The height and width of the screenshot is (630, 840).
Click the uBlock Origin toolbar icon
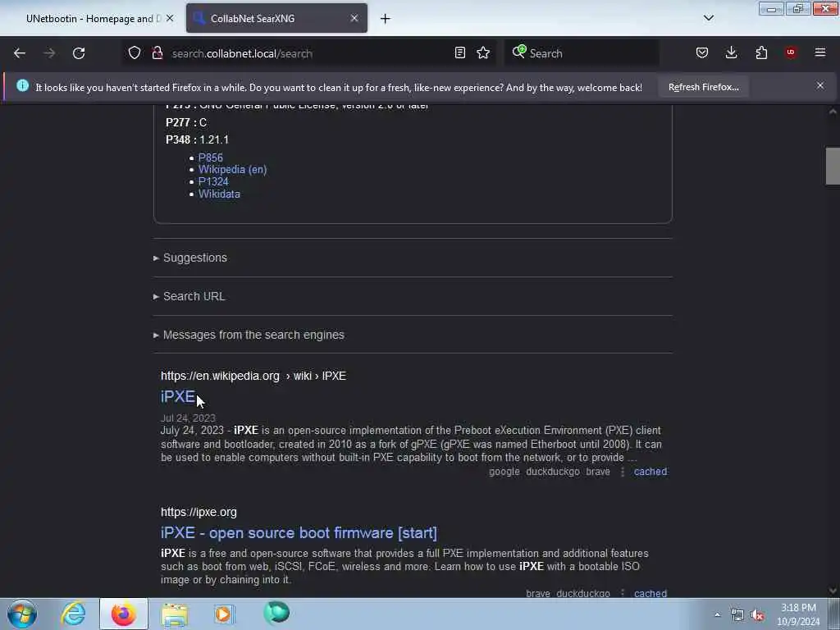791,52
